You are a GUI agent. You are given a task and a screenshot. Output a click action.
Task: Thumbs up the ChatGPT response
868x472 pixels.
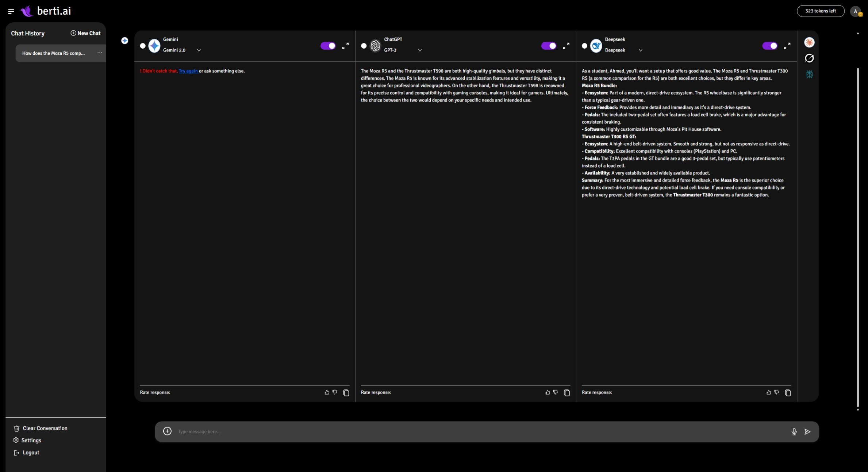548,392
